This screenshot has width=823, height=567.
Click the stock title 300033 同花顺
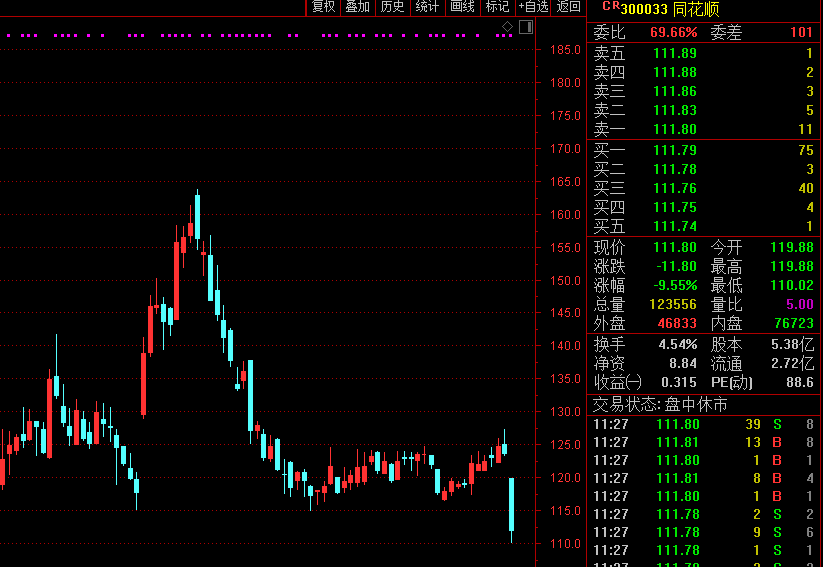(x=670, y=9)
